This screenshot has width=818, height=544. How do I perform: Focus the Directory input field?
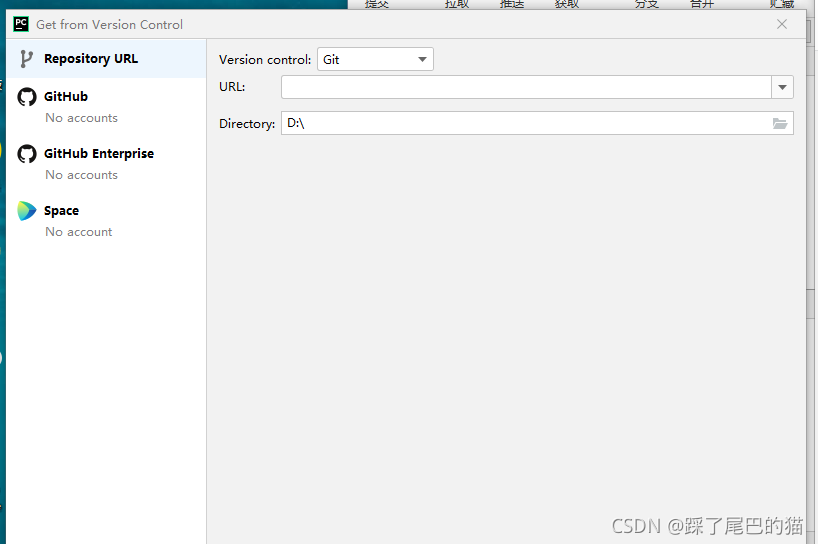tap(537, 123)
